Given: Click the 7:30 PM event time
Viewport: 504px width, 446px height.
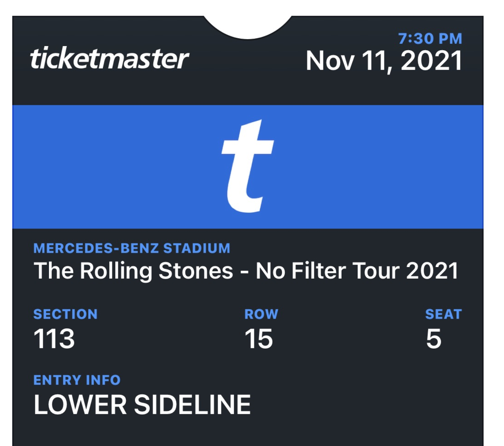Looking at the screenshot, I should (x=430, y=39).
